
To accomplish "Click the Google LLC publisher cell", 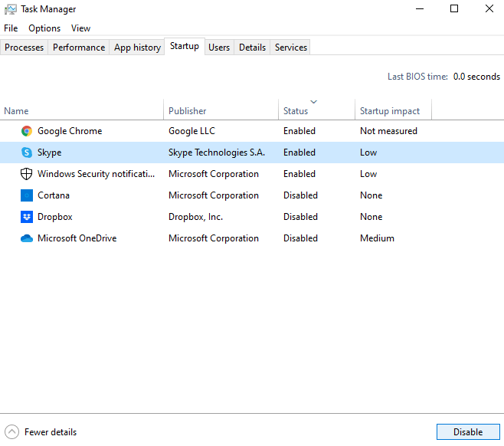I will tap(192, 131).
